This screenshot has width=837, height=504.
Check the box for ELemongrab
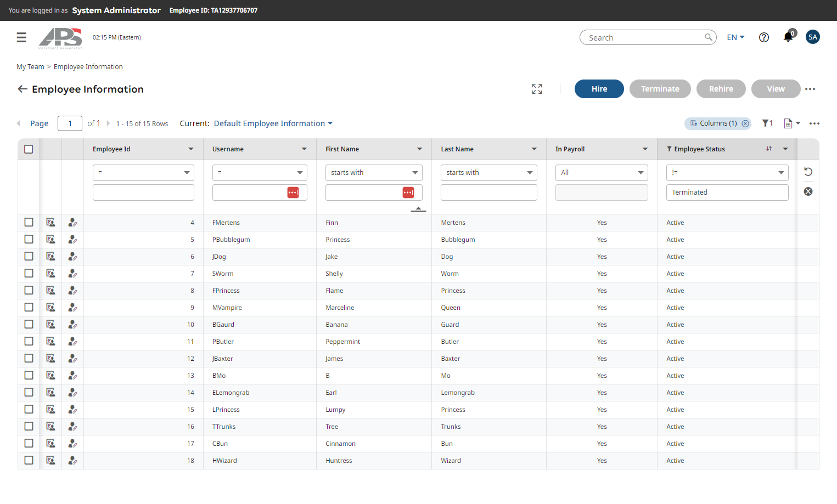tap(29, 392)
